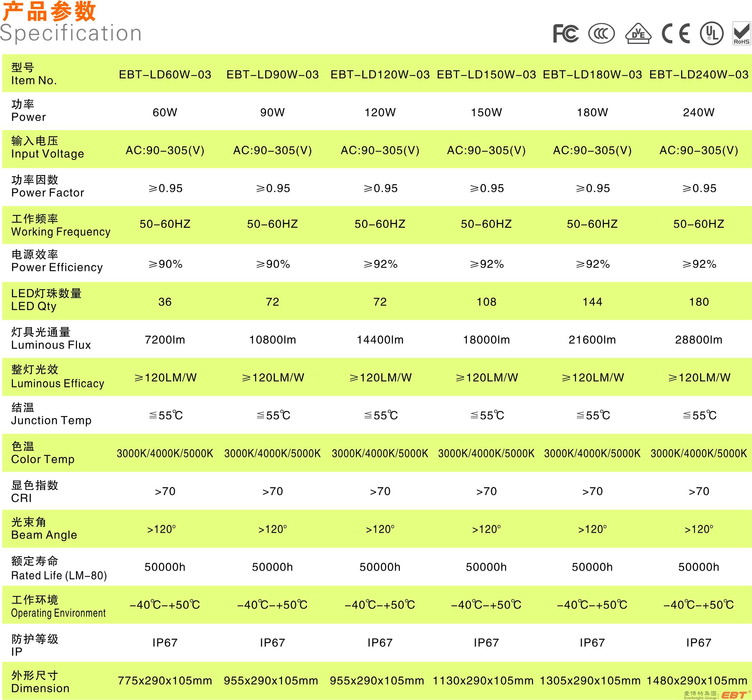Viewport: 752px width, 700px height.
Task: Click the CCC certification mark
Action: tap(601, 33)
